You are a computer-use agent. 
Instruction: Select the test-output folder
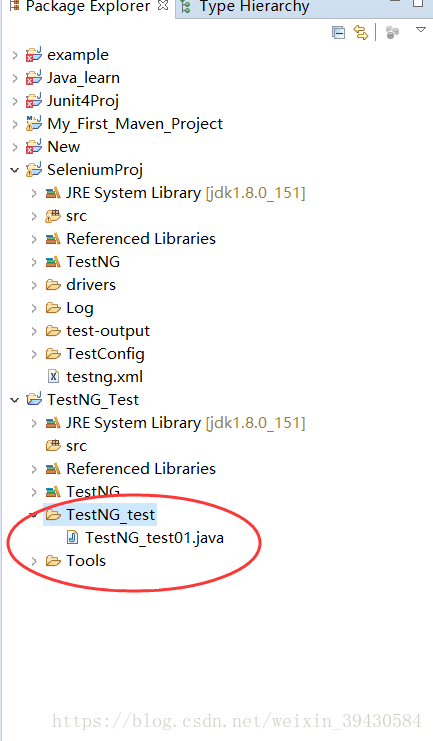[98, 331]
